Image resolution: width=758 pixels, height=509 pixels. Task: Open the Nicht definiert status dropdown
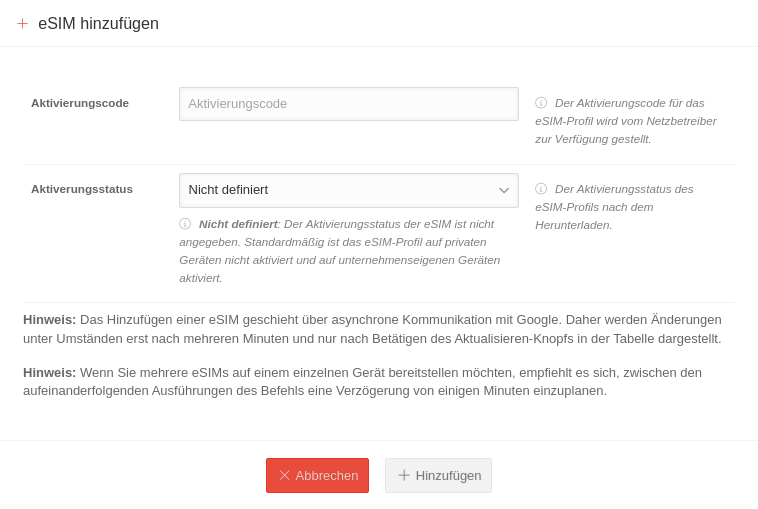coord(340,190)
